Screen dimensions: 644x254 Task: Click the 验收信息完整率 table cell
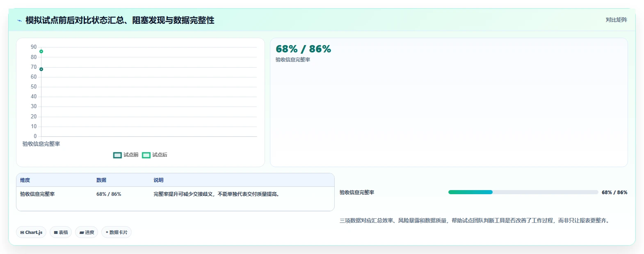coord(37,194)
